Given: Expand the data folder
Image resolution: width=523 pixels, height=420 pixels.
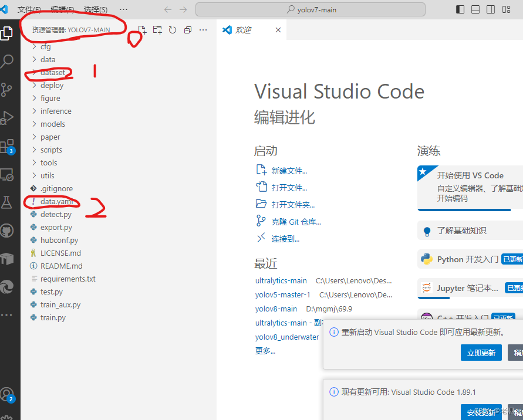Looking at the screenshot, I should click(119, 59).
